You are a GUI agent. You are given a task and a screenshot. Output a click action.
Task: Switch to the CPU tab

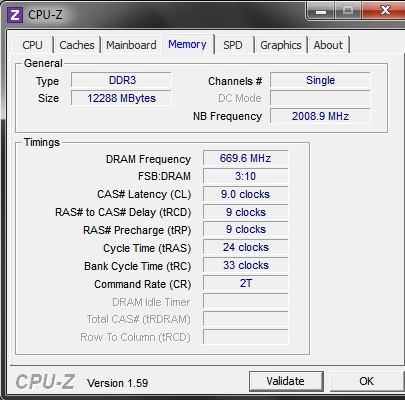[33, 45]
